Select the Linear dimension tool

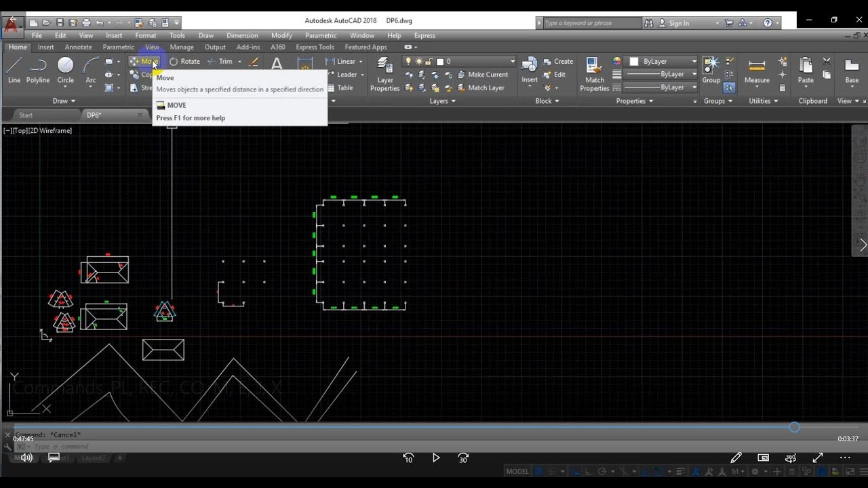tap(340, 61)
